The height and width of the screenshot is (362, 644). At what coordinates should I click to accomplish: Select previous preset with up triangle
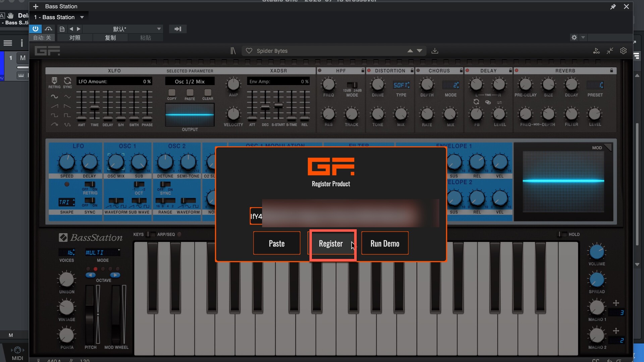click(x=410, y=51)
